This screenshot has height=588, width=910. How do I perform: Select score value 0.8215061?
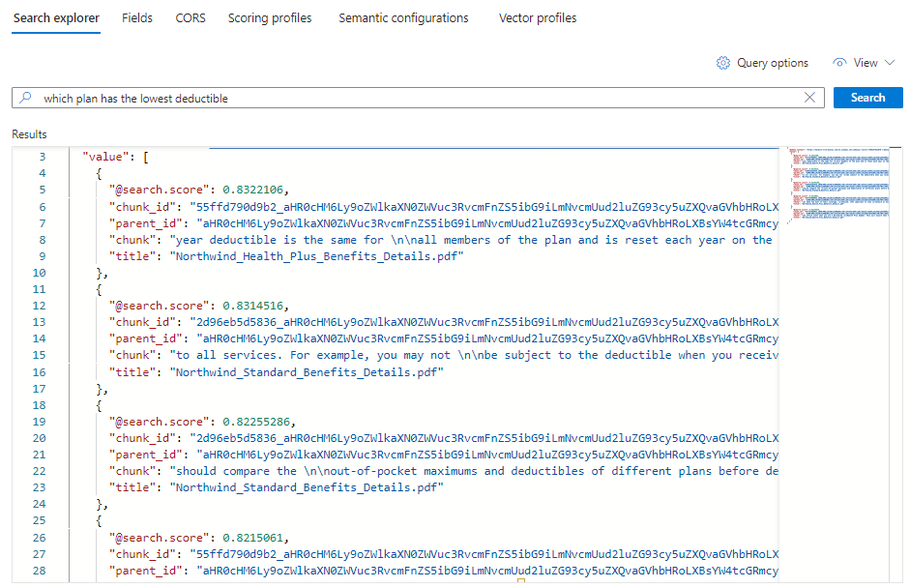[x=253, y=538]
